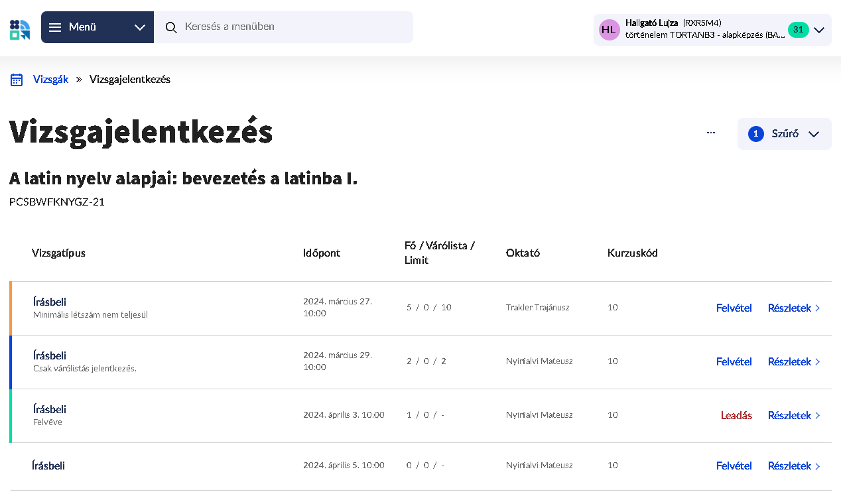This screenshot has width=841, height=504.
Task: Open Részletek for the March 27 exam
Action: tap(791, 308)
